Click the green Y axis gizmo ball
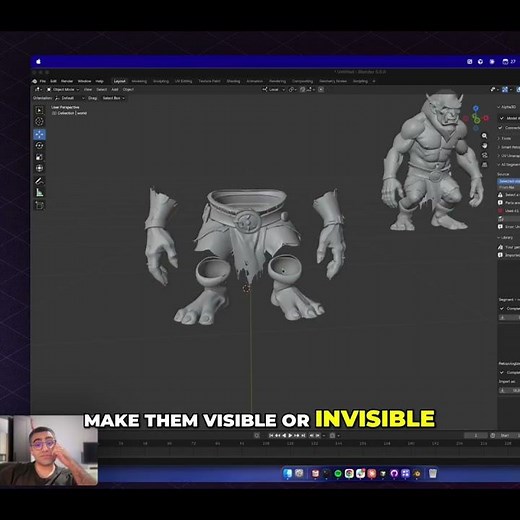 477,119
